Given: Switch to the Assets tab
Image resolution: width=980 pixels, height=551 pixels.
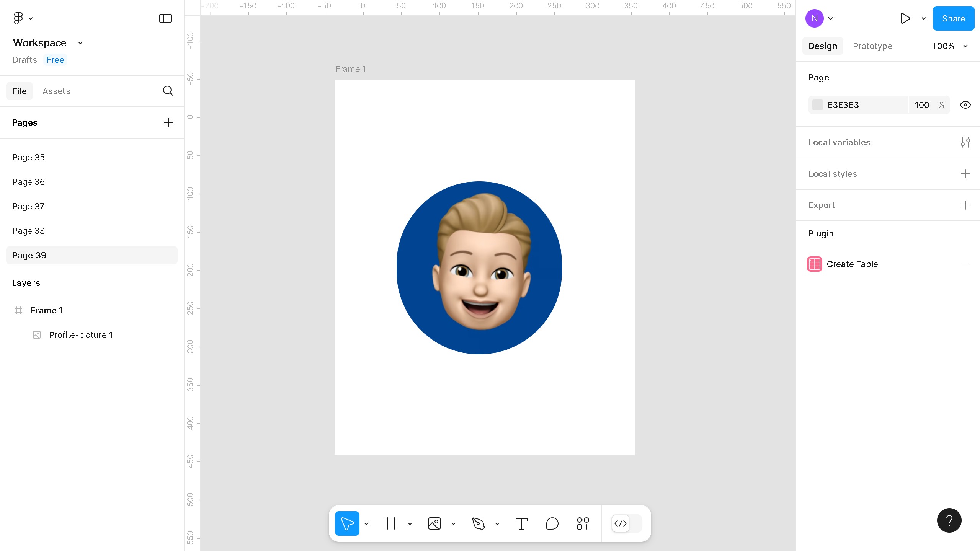Looking at the screenshot, I should (56, 91).
